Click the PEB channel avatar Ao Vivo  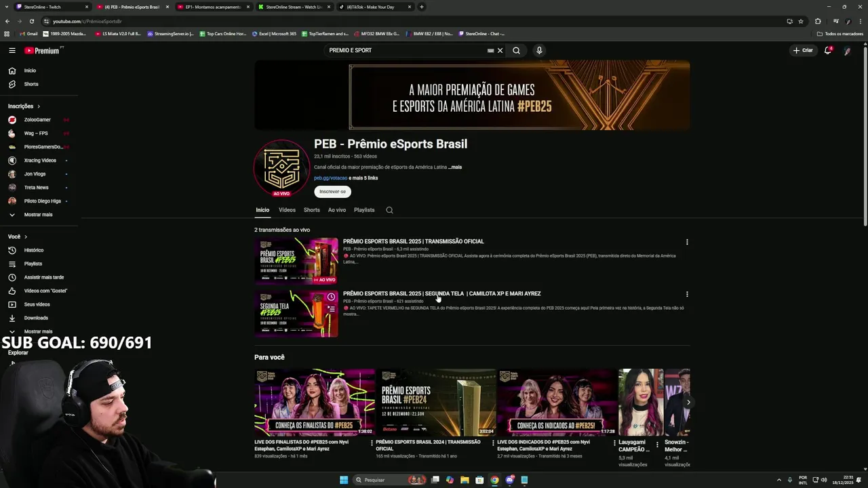[281, 168]
